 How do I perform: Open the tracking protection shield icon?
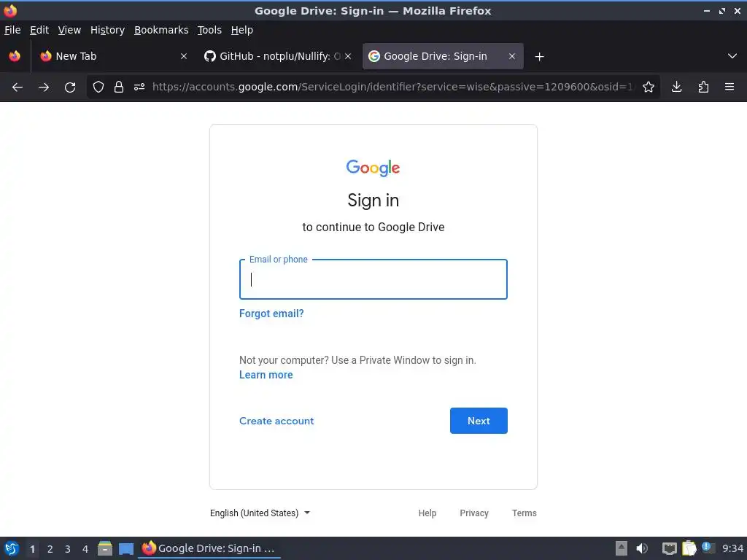click(98, 87)
